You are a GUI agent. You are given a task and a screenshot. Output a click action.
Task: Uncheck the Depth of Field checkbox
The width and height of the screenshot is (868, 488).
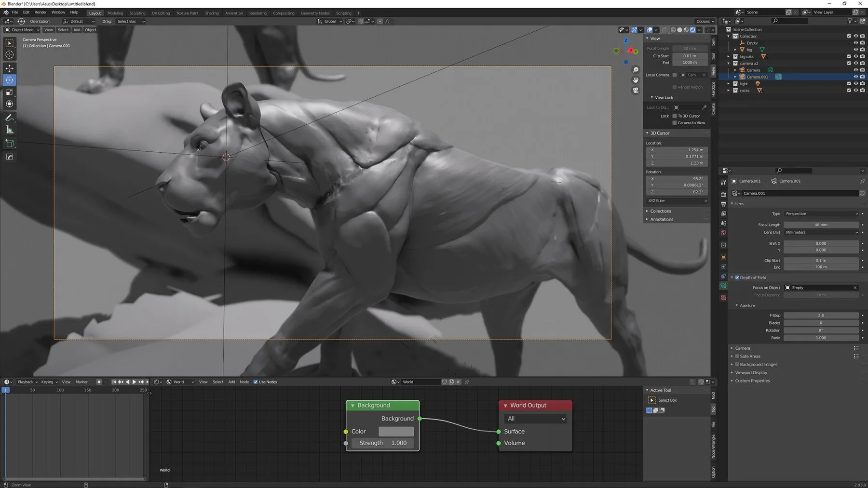coord(737,277)
